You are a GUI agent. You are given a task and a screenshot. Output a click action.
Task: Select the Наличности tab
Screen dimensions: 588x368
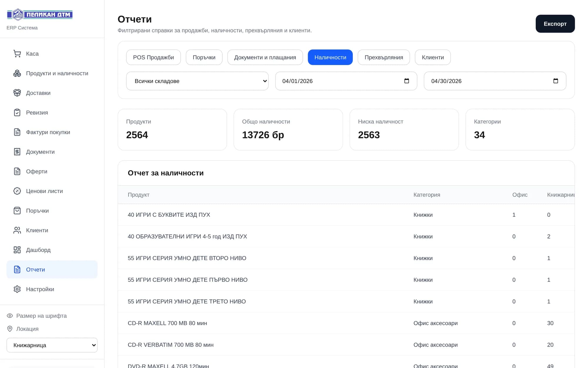tap(330, 57)
